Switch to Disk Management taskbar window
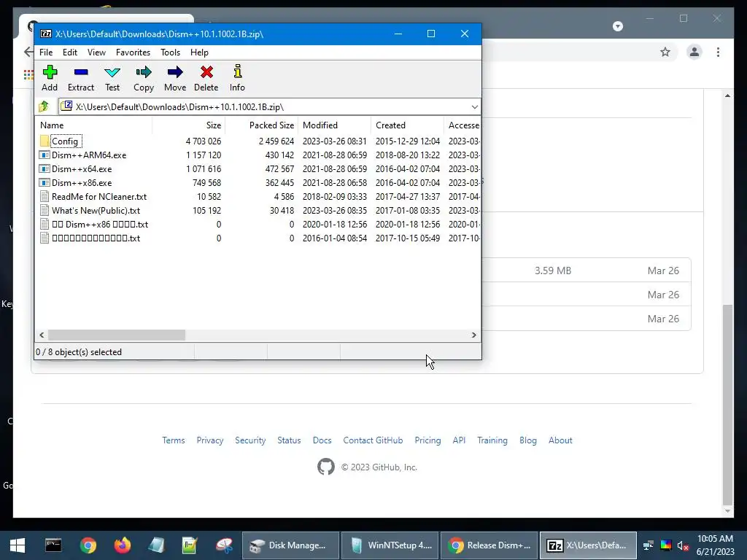Image resolution: width=747 pixels, height=560 pixels. [290, 545]
